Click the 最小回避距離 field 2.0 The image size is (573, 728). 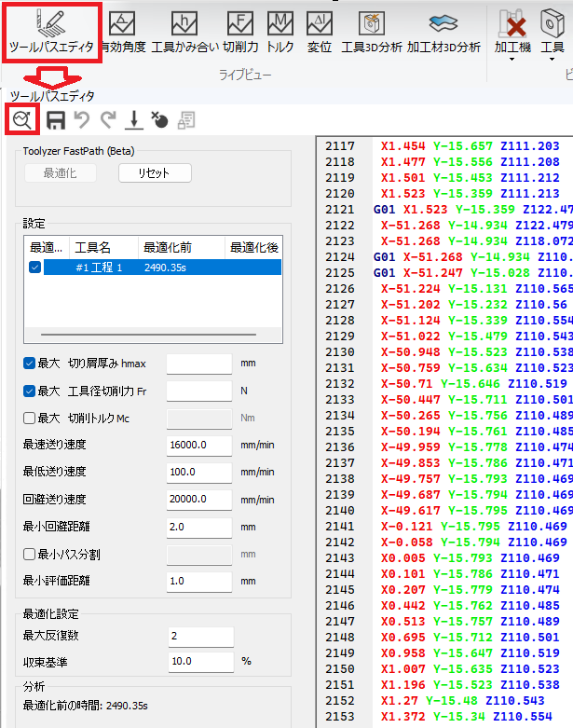click(x=199, y=527)
